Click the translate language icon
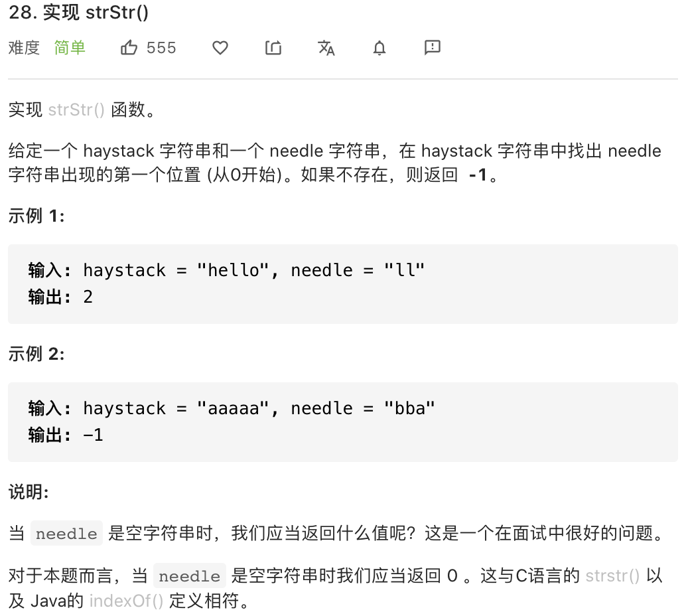Screen dimensions: 686x616 [x=326, y=48]
